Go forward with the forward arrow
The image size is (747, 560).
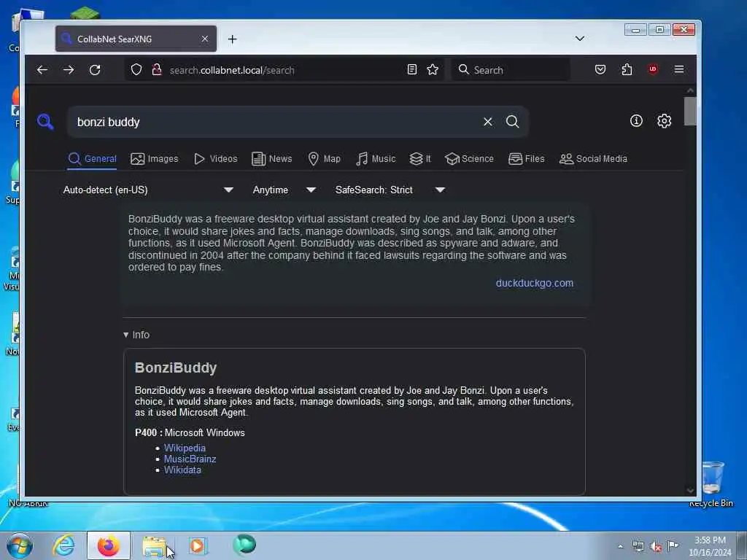[69, 70]
